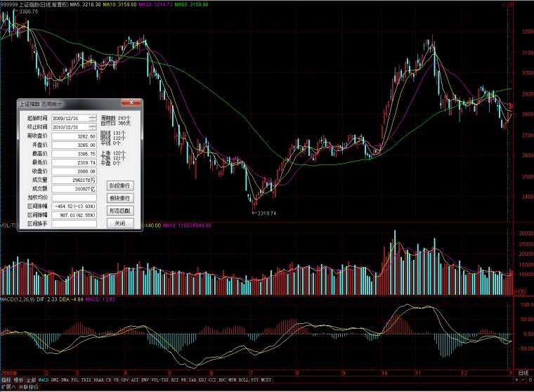Click the red diamond icon atop chart
Screen dimensions: 534x392
(x=504, y=5)
